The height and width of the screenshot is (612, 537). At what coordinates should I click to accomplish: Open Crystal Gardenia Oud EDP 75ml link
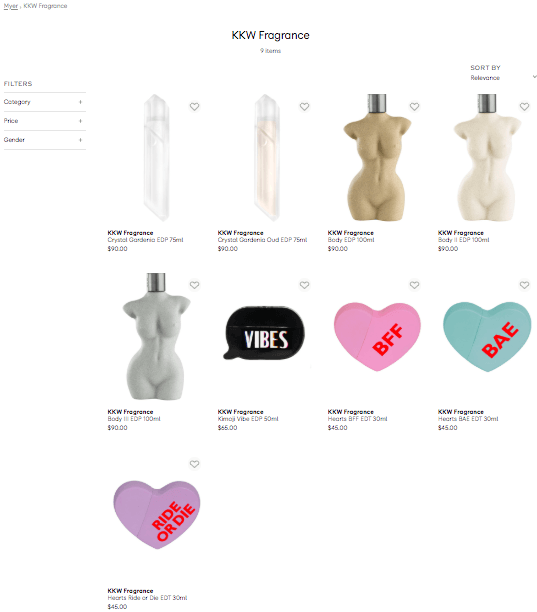(x=262, y=240)
